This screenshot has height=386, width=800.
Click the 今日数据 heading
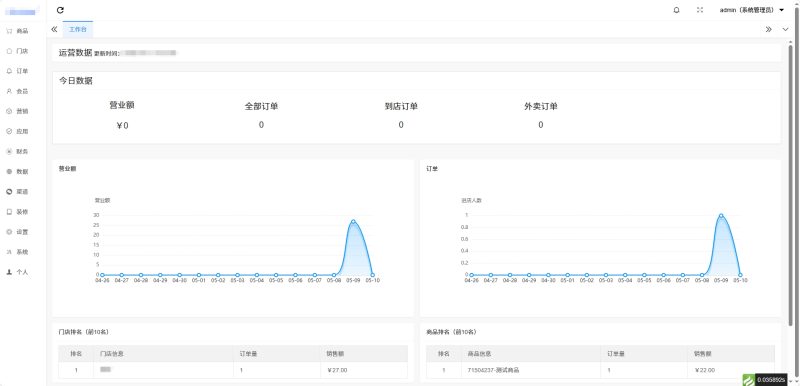click(76, 81)
